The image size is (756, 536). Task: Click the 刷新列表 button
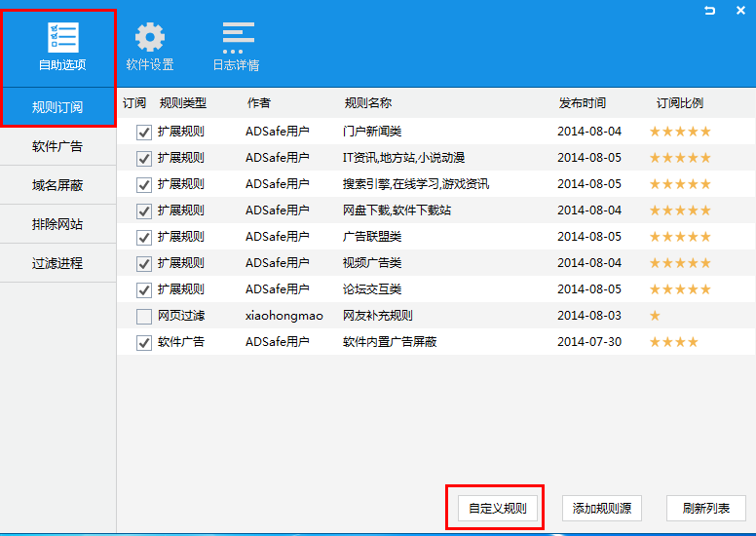706,508
